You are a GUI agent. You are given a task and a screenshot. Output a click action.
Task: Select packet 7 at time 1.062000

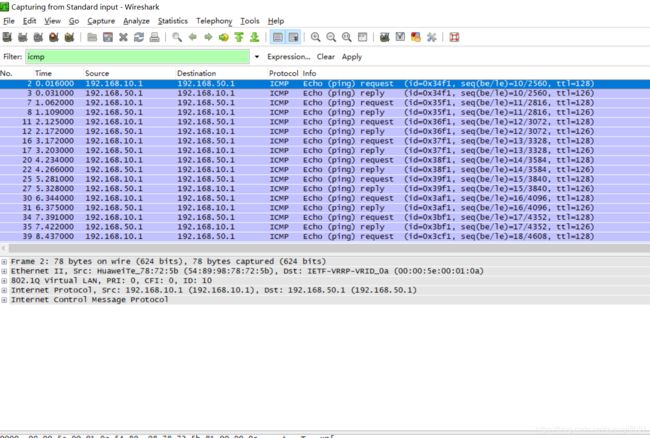(x=325, y=103)
